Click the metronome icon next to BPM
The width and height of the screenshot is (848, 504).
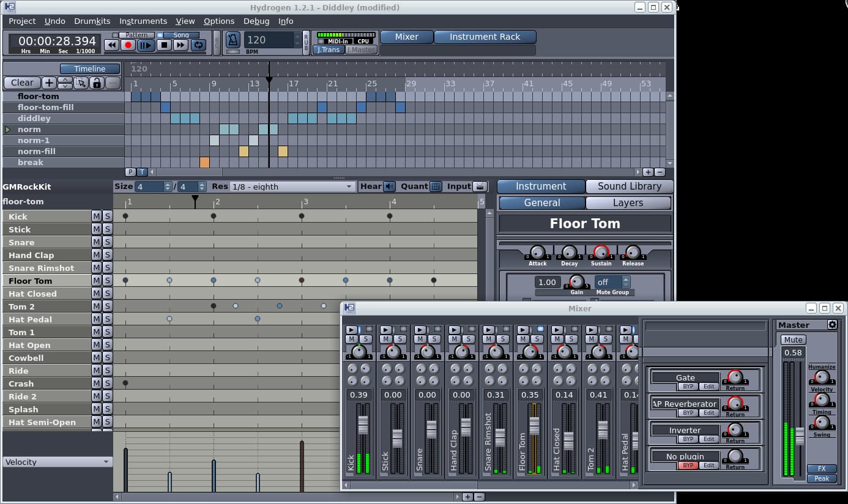[233, 40]
